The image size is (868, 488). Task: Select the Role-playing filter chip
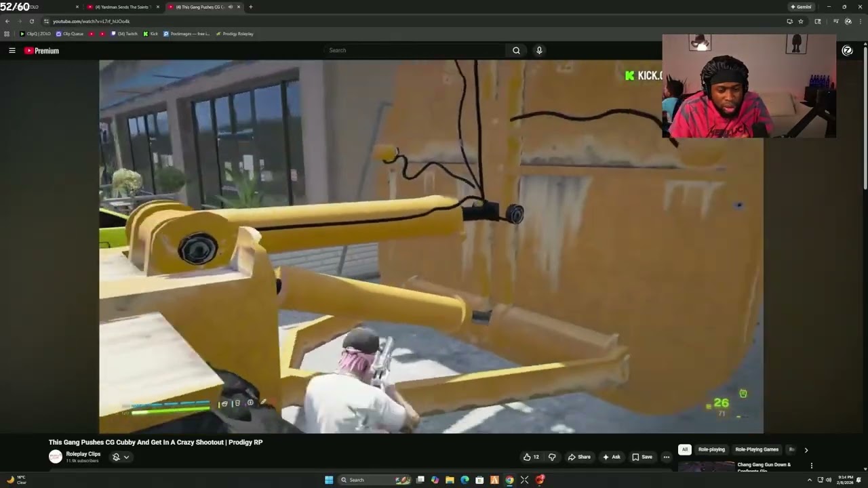711,449
